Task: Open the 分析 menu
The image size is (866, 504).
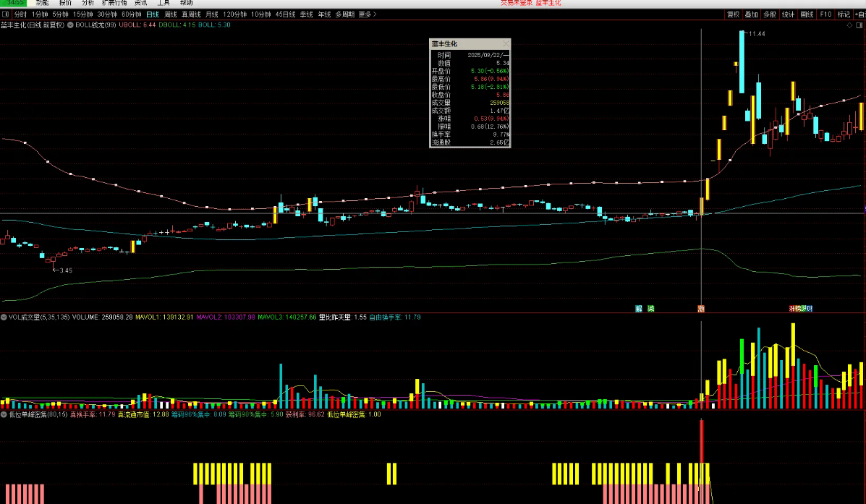Action: [x=88, y=3]
